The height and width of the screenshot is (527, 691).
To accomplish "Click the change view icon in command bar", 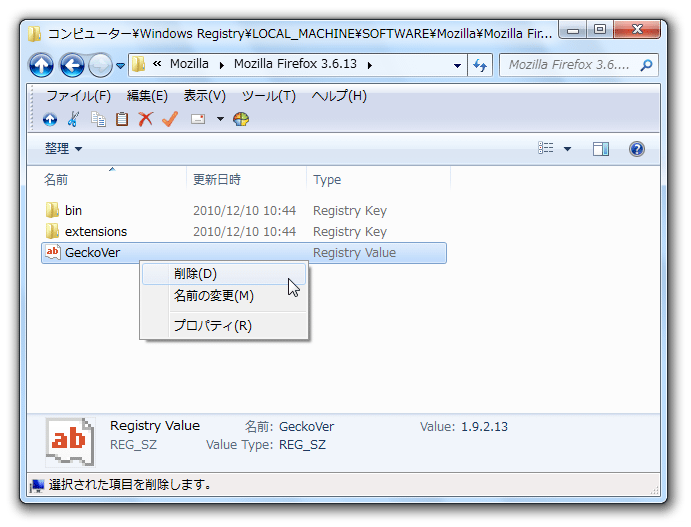I will point(546,148).
